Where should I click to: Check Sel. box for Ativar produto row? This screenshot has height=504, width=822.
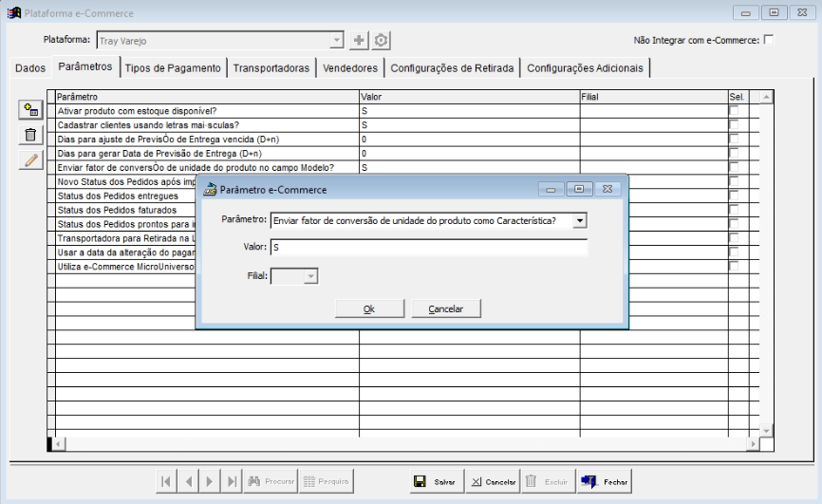coord(734,111)
